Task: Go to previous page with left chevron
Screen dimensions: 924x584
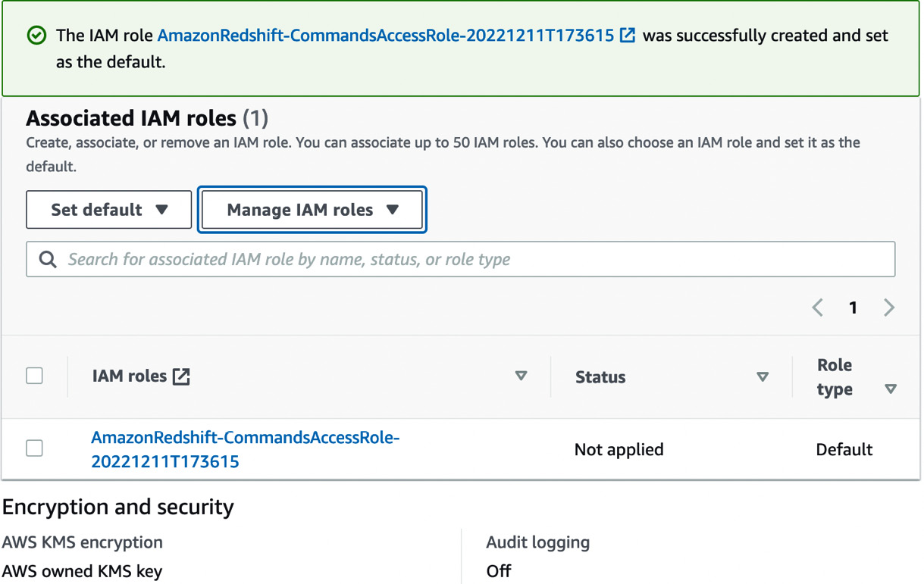Action: (x=817, y=308)
